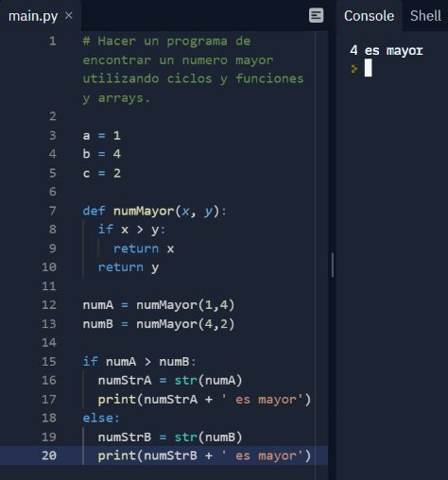Click the 'if numA > numB:' line
The height and width of the screenshot is (480, 448).
pyautogui.click(x=139, y=362)
